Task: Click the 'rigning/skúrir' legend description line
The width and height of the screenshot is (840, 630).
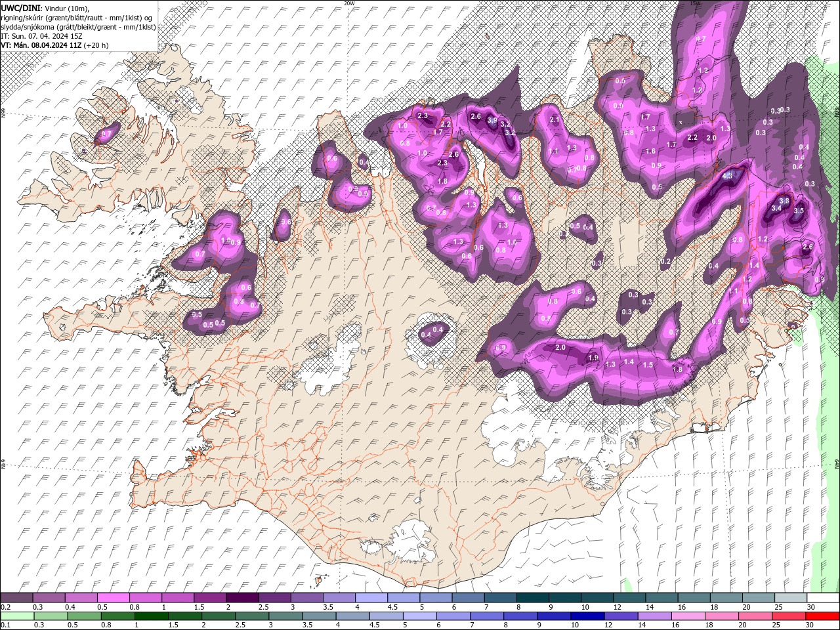Action: (x=77, y=17)
